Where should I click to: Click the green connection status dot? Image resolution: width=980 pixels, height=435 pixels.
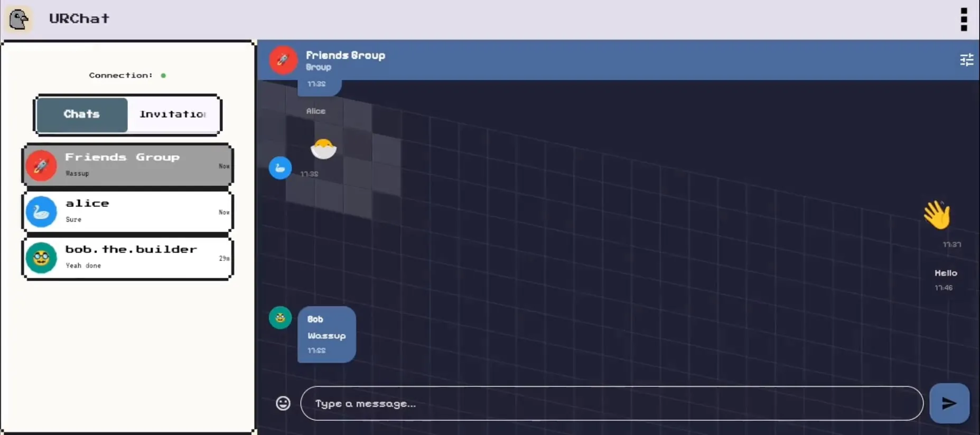(163, 75)
